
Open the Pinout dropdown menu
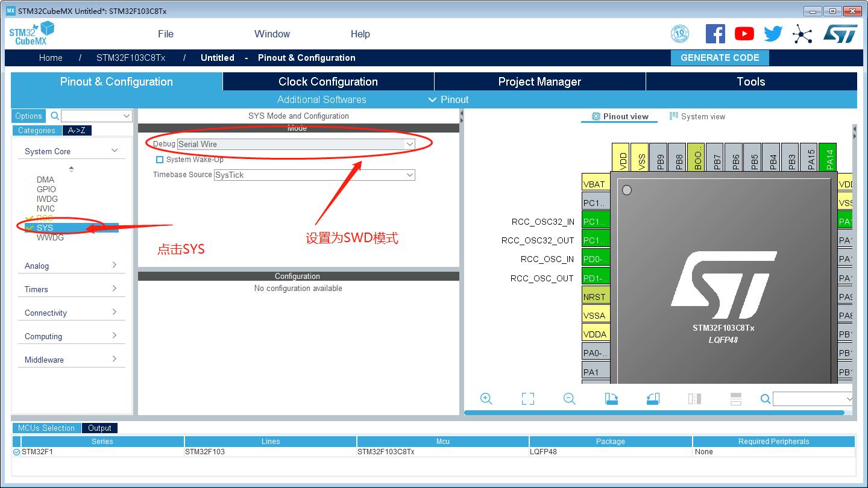tap(448, 99)
